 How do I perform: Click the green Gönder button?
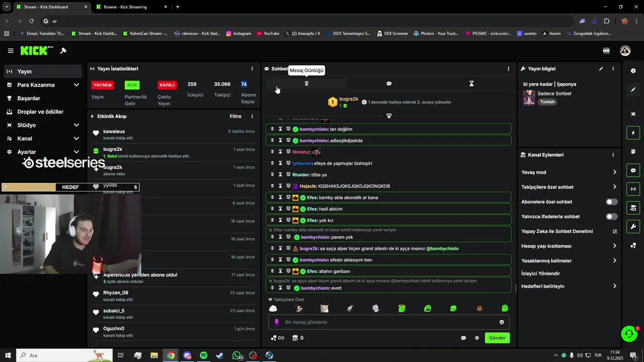pos(497,338)
